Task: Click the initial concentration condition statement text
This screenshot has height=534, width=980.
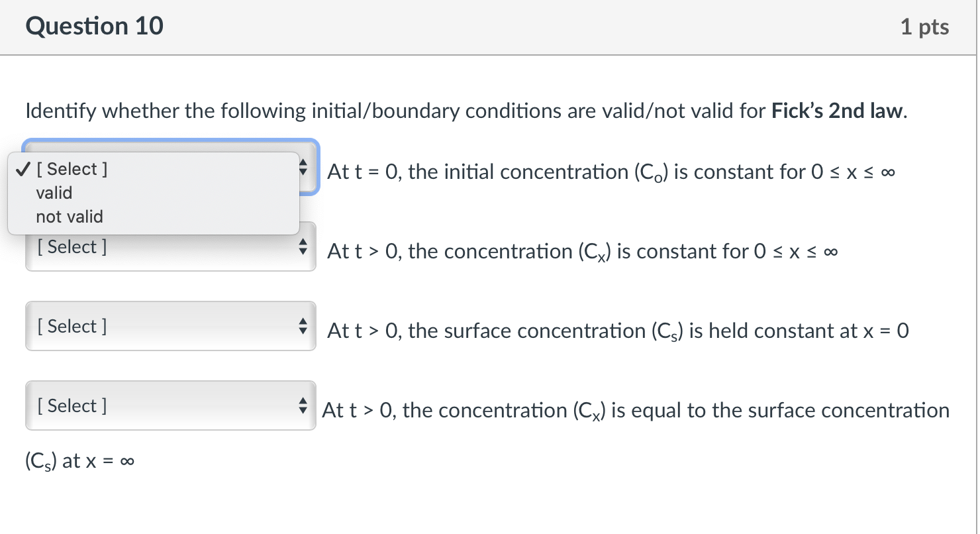Action: click(x=609, y=172)
